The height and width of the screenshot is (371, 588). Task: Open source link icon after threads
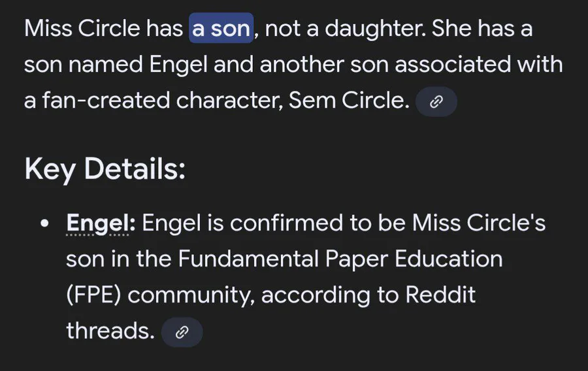pyautogui.click(x=182, y=332)
